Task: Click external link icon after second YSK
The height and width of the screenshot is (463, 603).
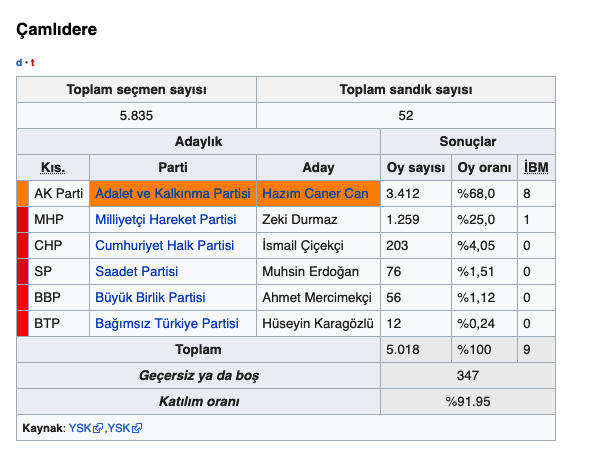Action: coord(137,428)
